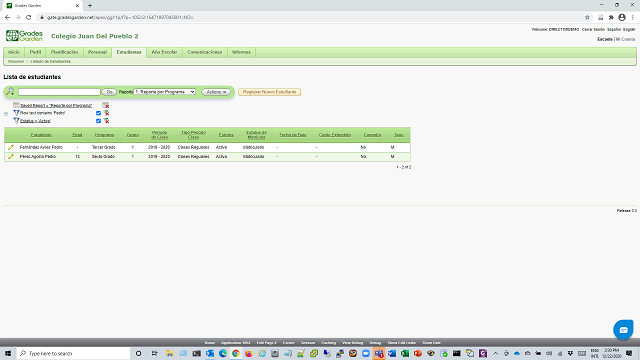This screenshot has height=360, width=640.
Task: Switch to the Planificación tab
Action: [64, 52]
